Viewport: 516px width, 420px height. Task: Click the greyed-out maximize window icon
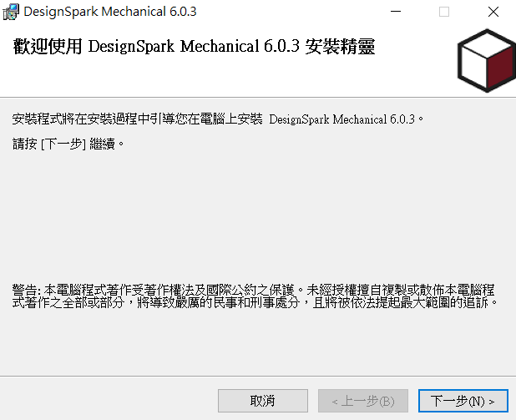tap(444, 12)
